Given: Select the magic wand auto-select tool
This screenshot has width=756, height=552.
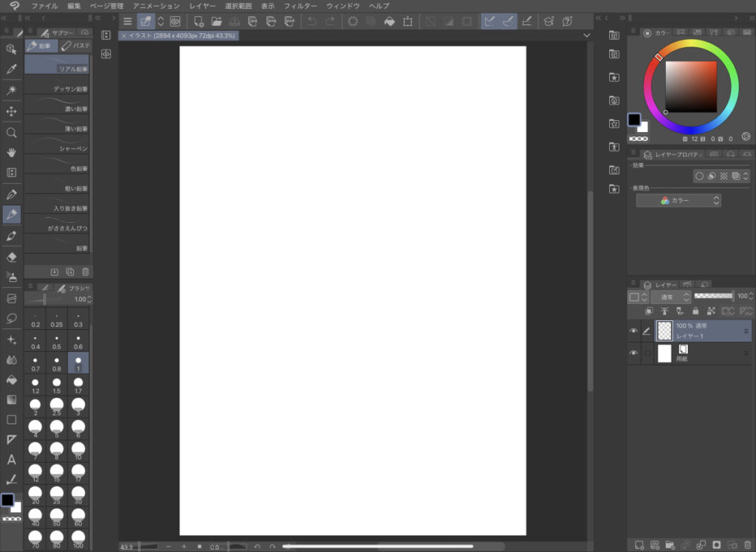Looking at the screenshot, I should [x=11, y=90].
